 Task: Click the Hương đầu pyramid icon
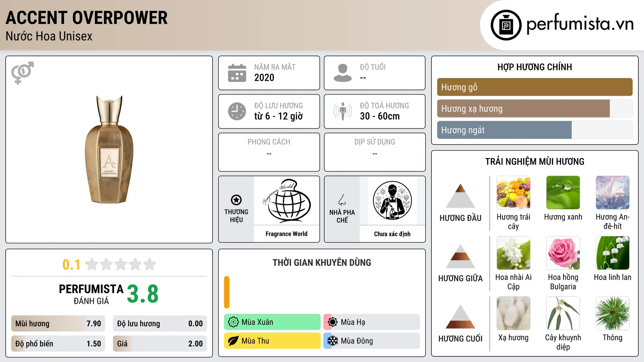click(460, 195)
